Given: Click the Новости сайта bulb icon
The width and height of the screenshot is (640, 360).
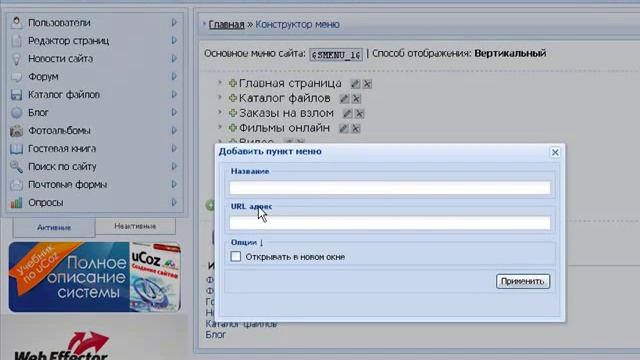Looking at the screenshot, I should pyautogui.click(x=16, y=59).
